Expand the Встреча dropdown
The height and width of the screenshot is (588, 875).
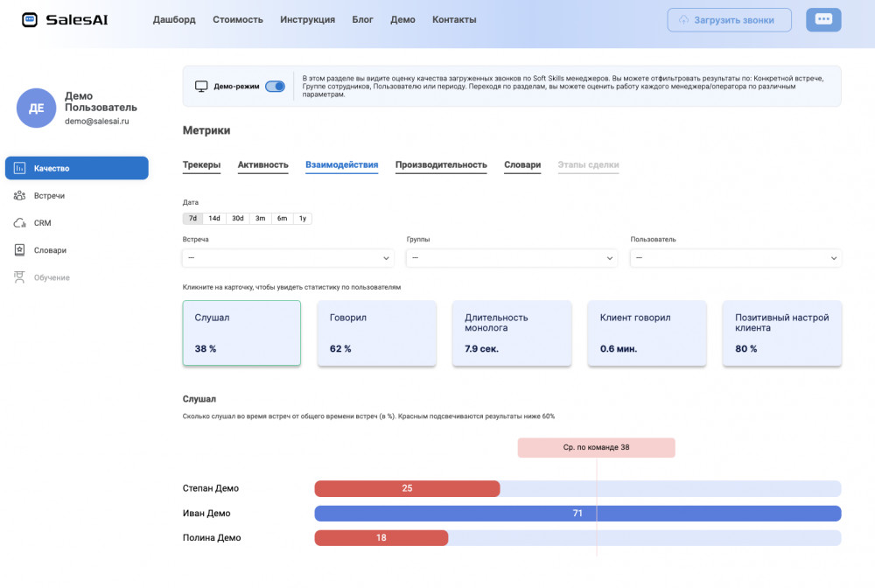tap(288, 258)
